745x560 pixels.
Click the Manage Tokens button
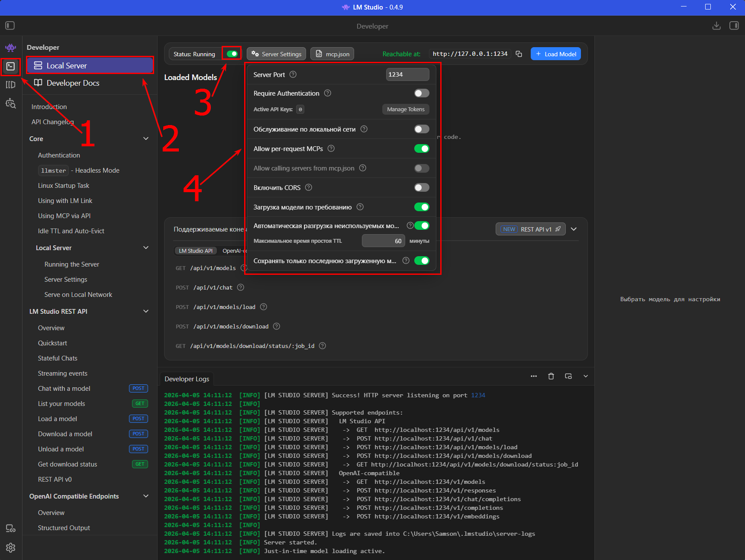tap(406, 109)
